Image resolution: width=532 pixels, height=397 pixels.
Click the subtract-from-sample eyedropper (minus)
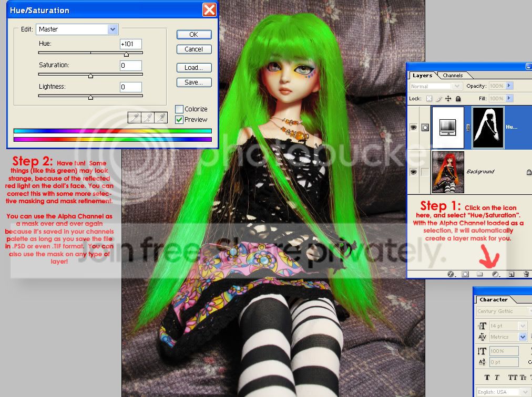161,118
